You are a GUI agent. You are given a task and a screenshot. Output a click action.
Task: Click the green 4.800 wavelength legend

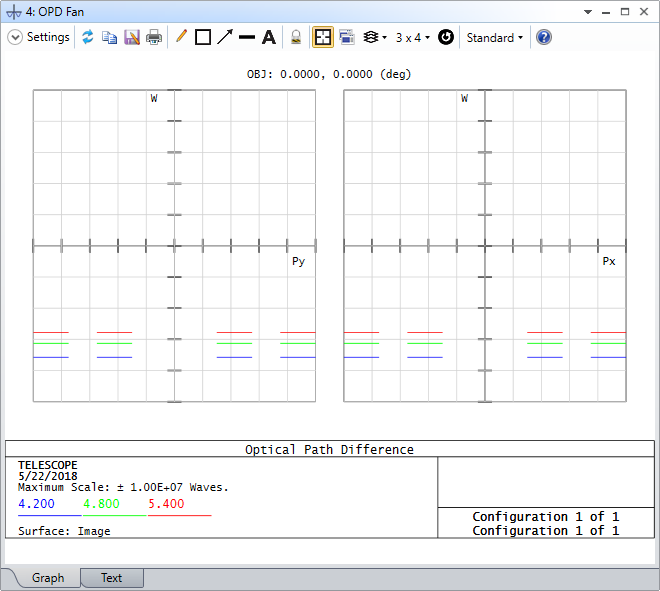(101, 504)
